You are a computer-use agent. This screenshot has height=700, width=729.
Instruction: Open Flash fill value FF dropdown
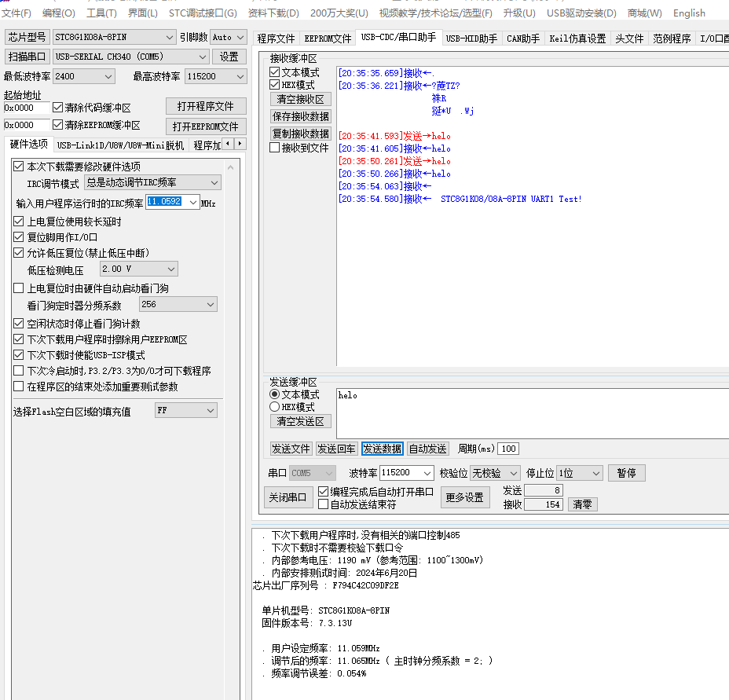(x=186, y=411)
